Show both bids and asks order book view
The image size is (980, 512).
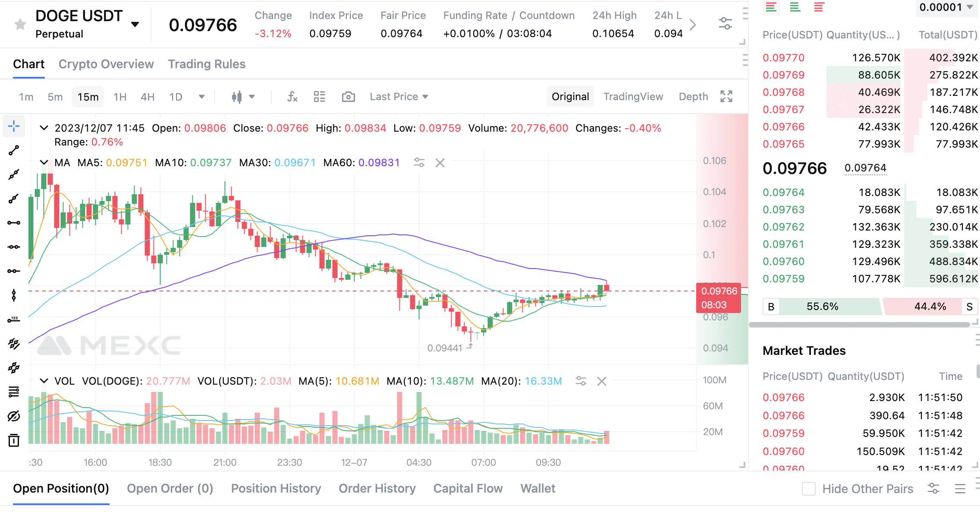(771, 7)
